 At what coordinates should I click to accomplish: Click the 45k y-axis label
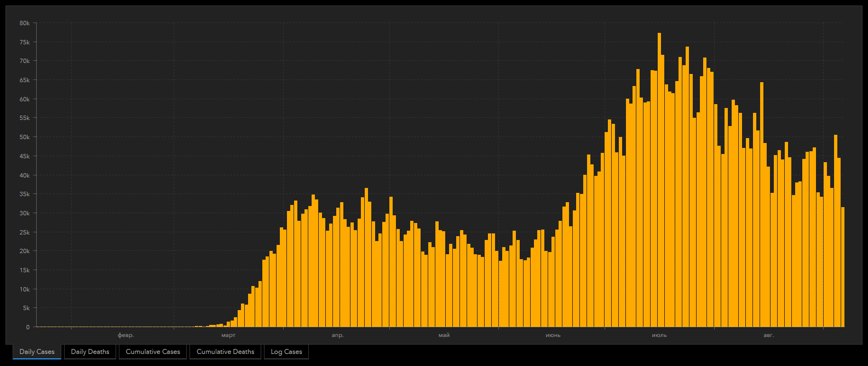click(24, 156)
